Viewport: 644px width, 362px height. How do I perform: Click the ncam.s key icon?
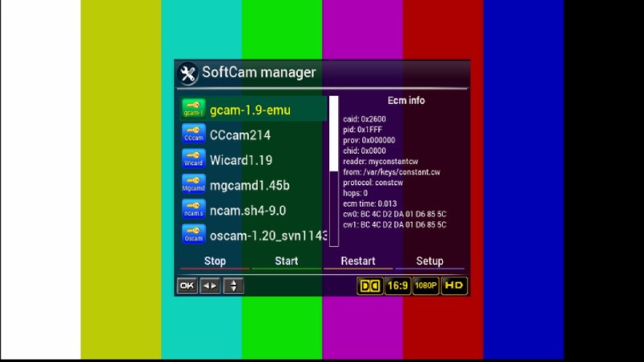[194, 210]
